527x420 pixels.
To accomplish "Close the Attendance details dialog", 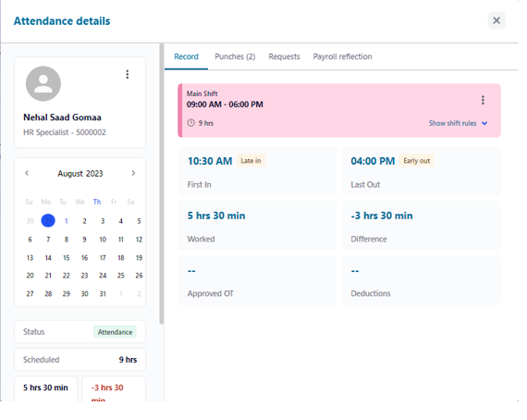I will click(496, 20).
